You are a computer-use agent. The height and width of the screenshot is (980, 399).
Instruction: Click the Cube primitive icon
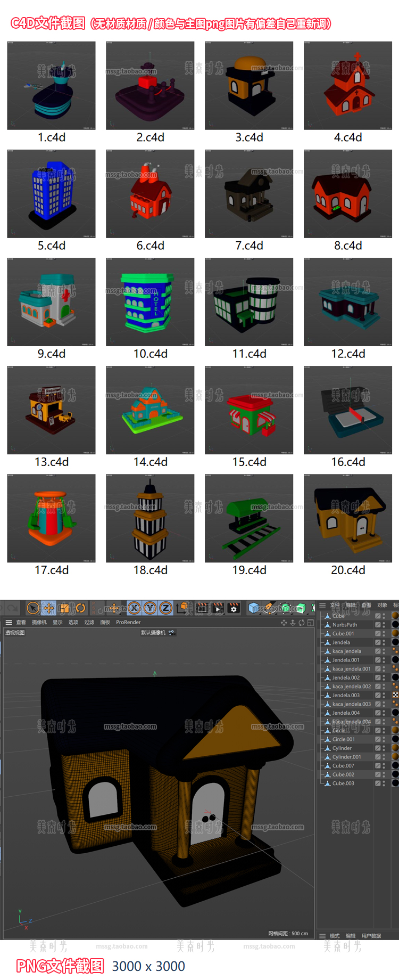point(254,608)
